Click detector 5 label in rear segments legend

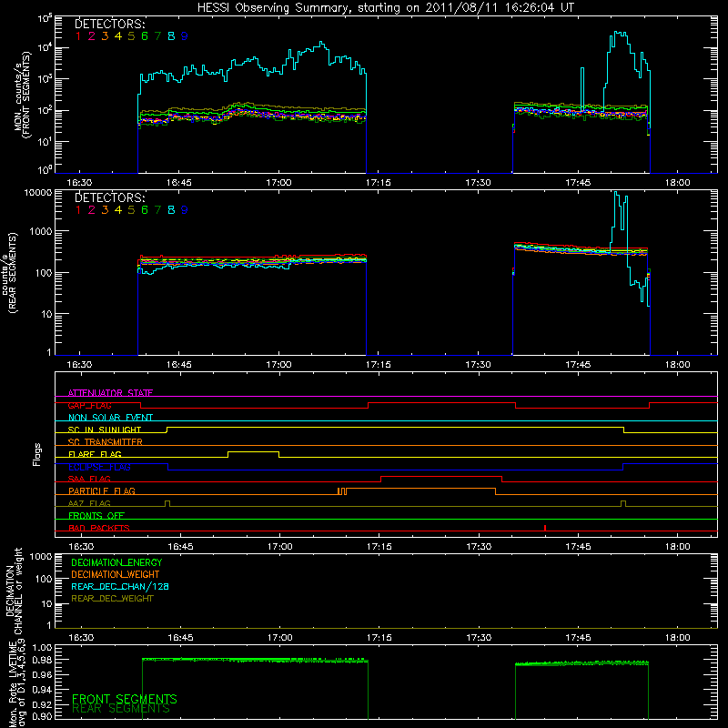tap(131, 210)
